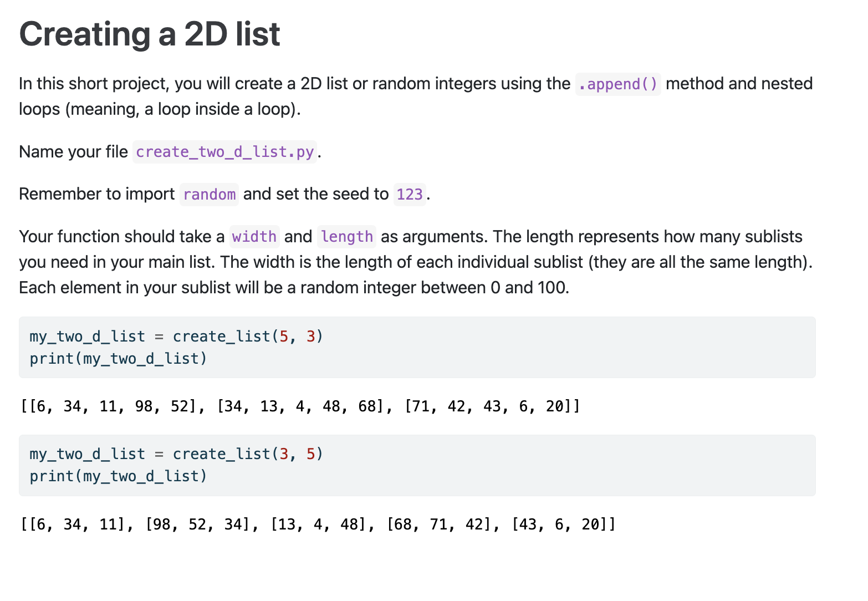The height and width of the screenshot is (601, 868).
Task: Click the .append() inline code
Action: [617, 84]
